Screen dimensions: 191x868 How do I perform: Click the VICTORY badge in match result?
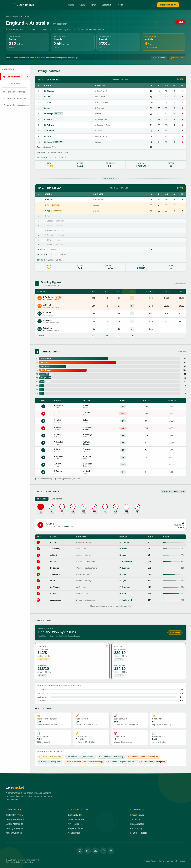[x=175, y=632]
